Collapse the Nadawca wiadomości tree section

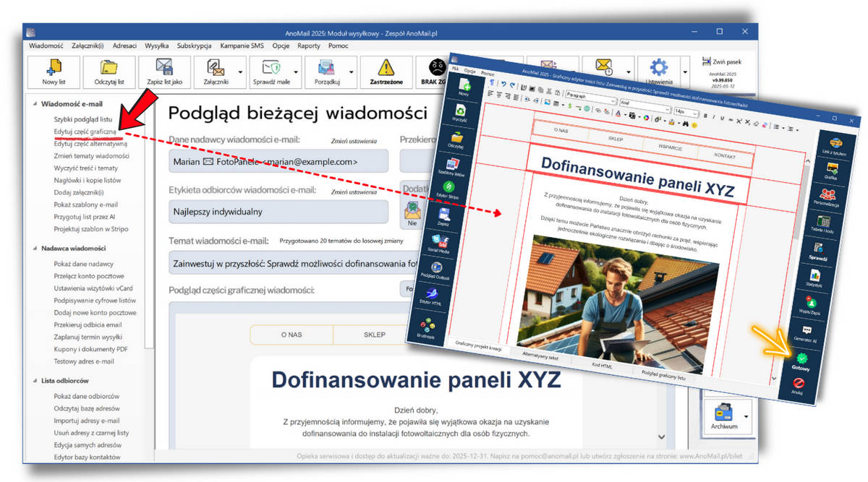pyautogui.click(x=35, y=249)
